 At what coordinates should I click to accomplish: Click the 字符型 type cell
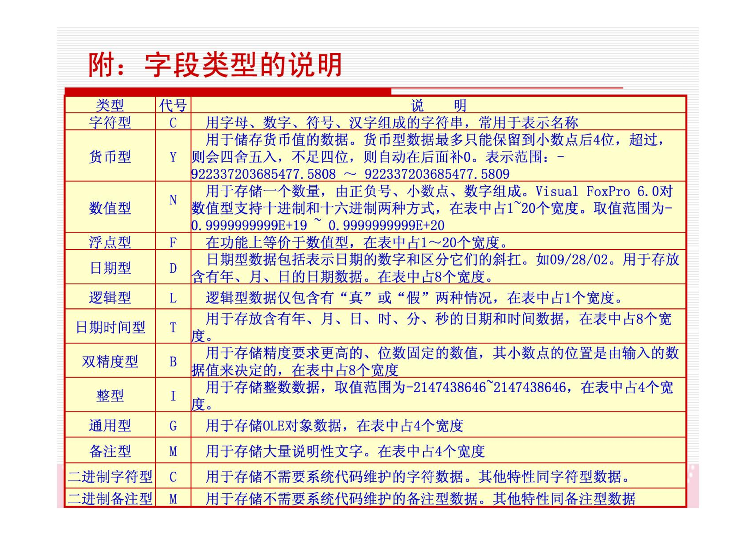[110, 122]
